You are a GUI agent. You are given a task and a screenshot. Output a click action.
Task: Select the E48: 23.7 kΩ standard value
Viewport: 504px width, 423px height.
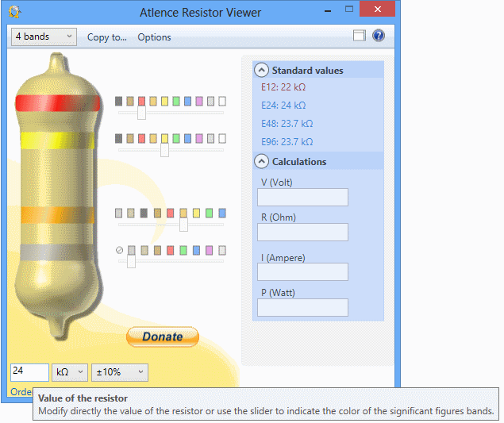click(x=287, y=124)
